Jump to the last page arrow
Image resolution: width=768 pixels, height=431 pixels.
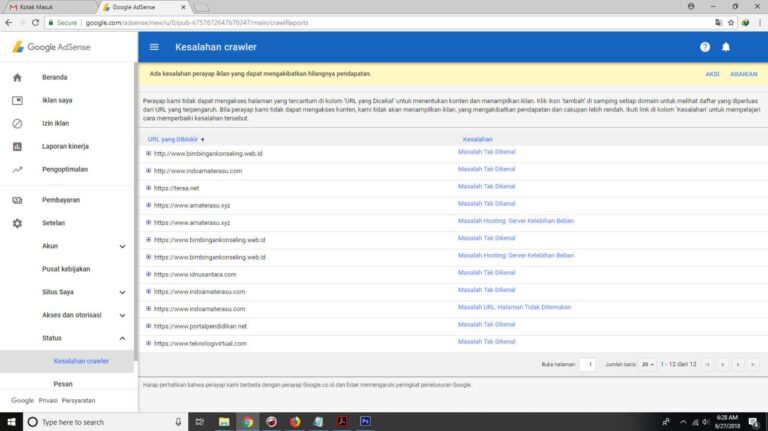[x=753, y=364]
